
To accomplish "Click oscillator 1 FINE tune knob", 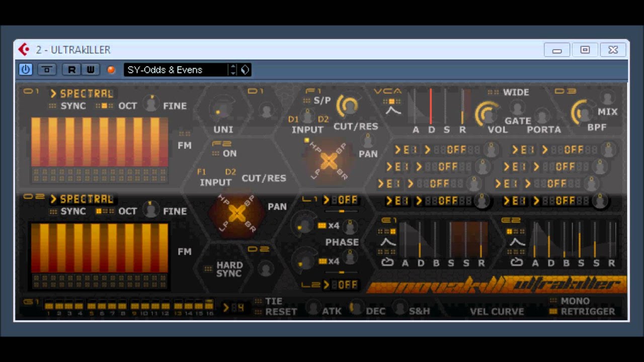I will (x=150, y=104).
